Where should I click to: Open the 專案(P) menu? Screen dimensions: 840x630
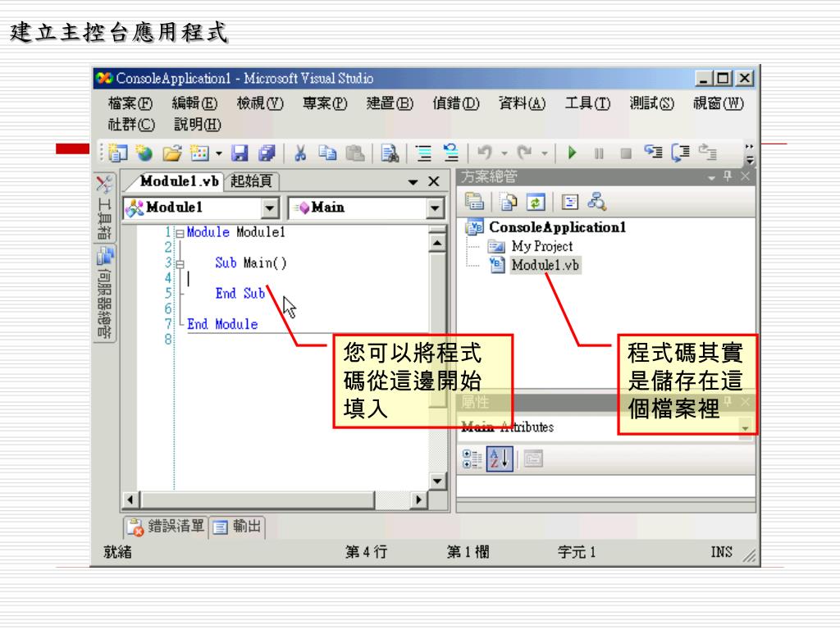pyautogui.click(x=325, y=103)
